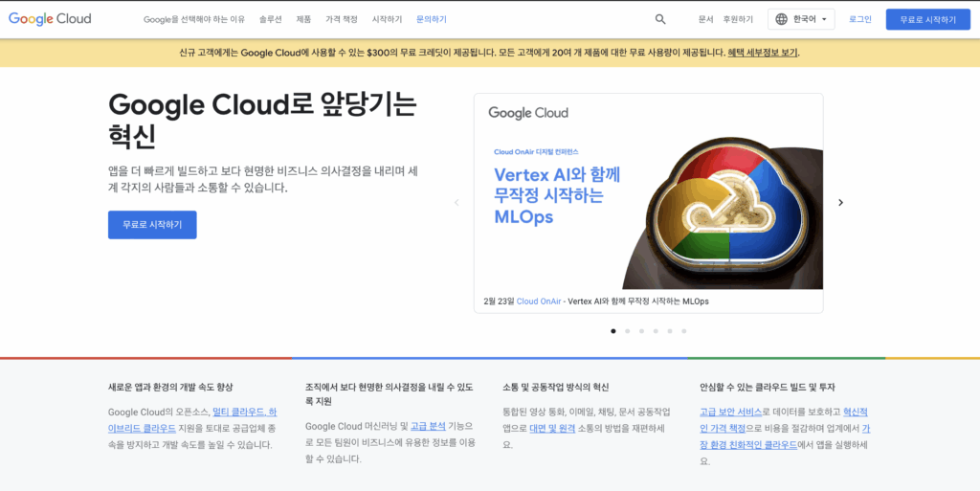Click the globe icon in language selector
Screen dimensions: 980x491
[x=781, y=19]
